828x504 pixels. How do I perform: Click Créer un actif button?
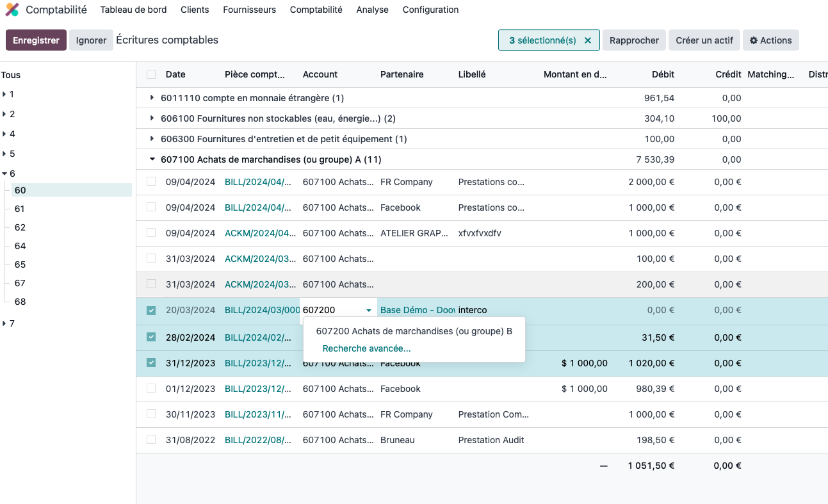tap(704, 40)
